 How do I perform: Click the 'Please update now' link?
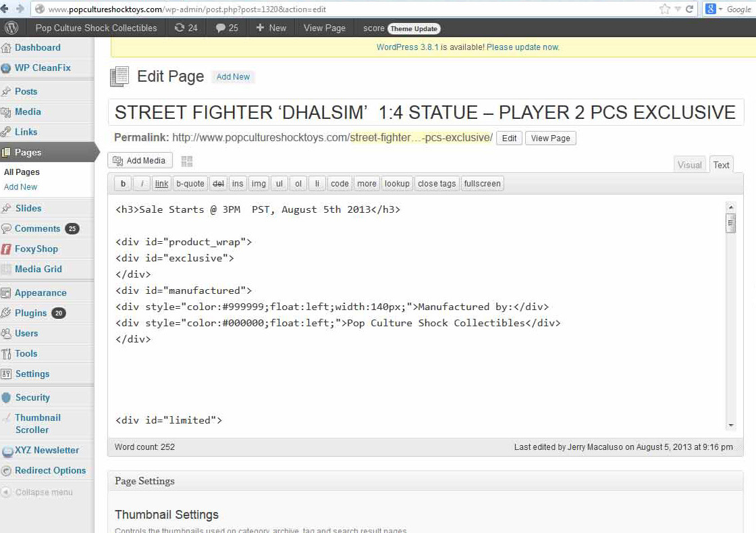(522, 47)
